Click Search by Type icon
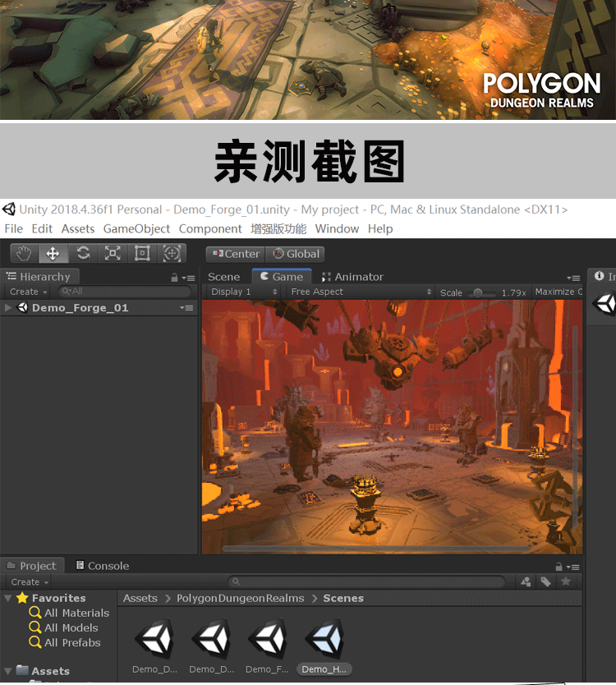Image resolution: width=616 pixels, height=685 pixels. click(526, 582)
